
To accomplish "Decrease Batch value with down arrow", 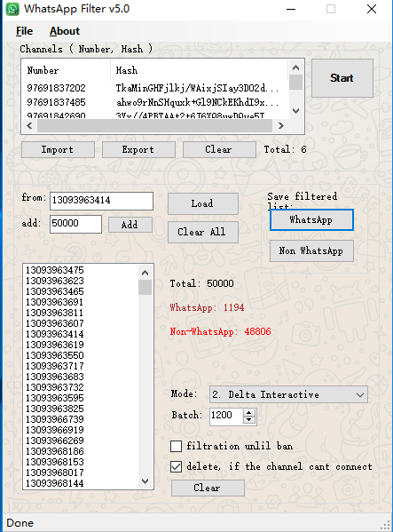I will point(249,420).
